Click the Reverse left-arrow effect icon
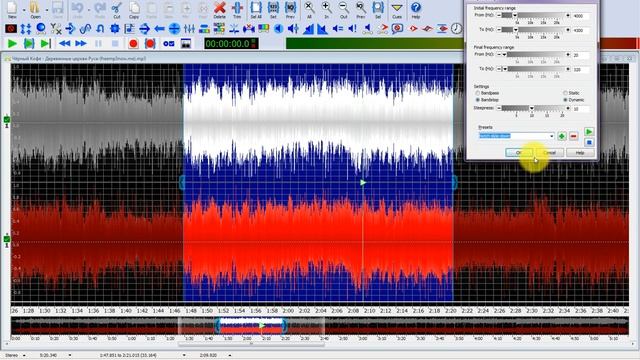 tap(159, 28)
